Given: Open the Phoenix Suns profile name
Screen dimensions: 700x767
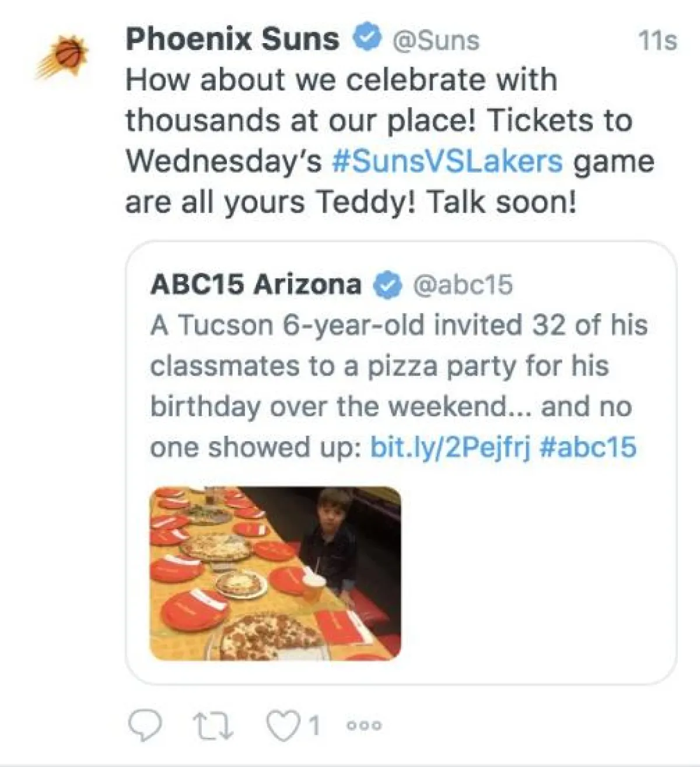Looking at the screenshot, I should coord(232,40).
